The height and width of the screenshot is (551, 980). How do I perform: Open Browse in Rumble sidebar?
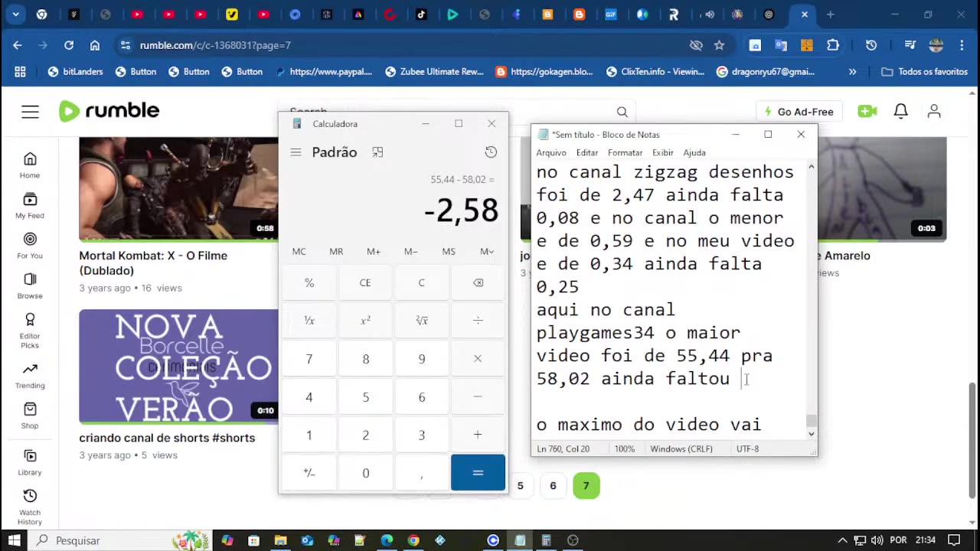click(x=30, y=286)
